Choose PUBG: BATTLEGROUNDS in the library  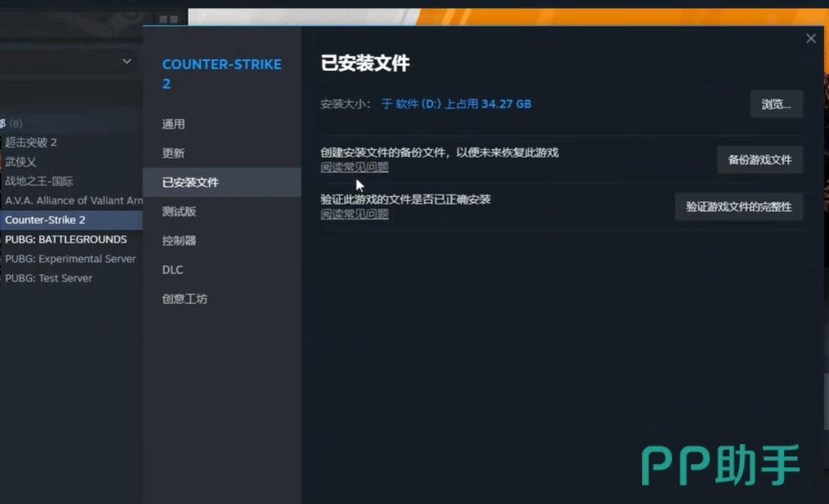pyautogui.click(x=66, y=239)
